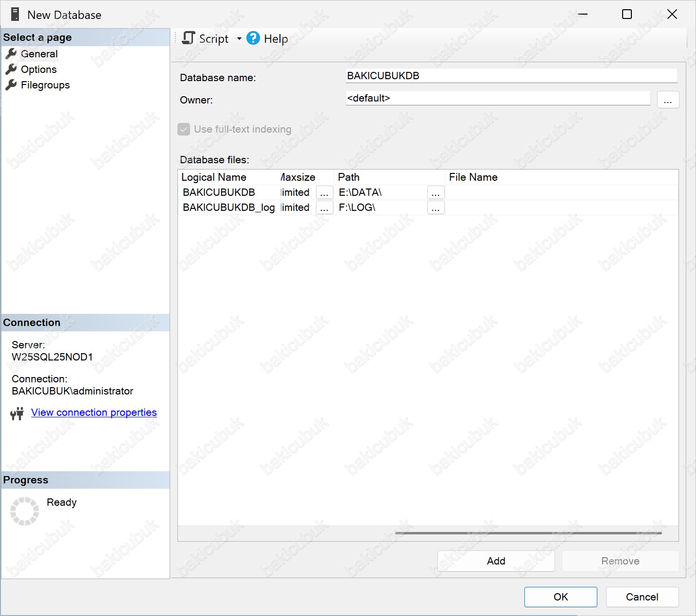Click the Help question mark icon
696x616 pixels.
(x=253, y=38)
